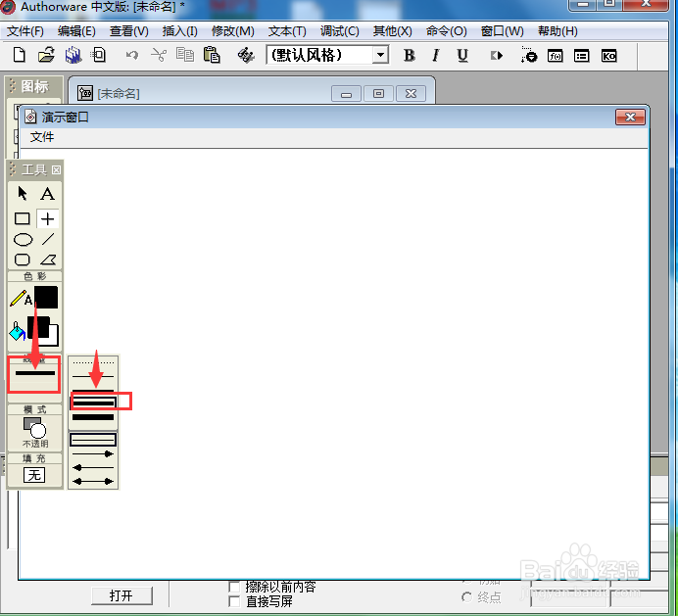Viewport: 678px width, 616px height.
Task: Click the Restart/run icon
Action: click(x=497, y=55)
